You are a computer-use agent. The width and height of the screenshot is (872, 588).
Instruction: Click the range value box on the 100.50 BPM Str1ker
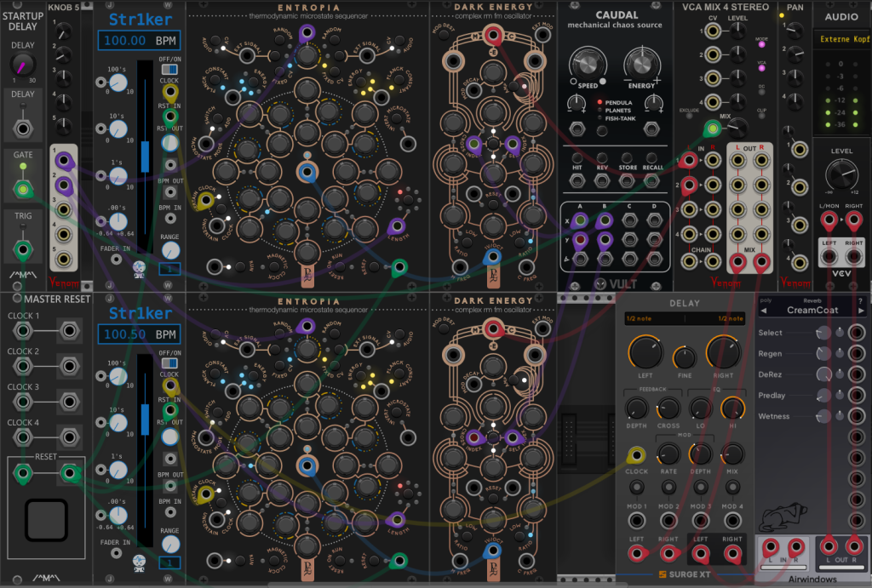(x=169, y=562)
